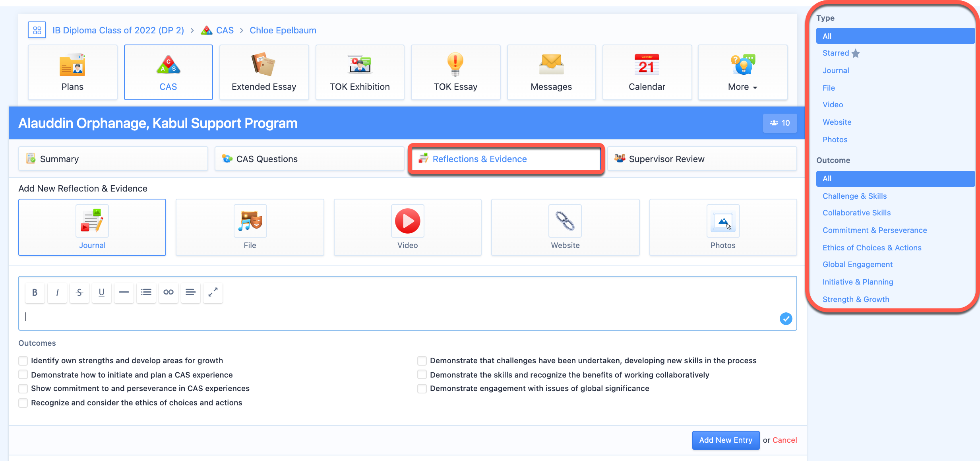Toggle strikethrough formatting in editor
This screenshot has height=461, width=980.
click(79, 292)
